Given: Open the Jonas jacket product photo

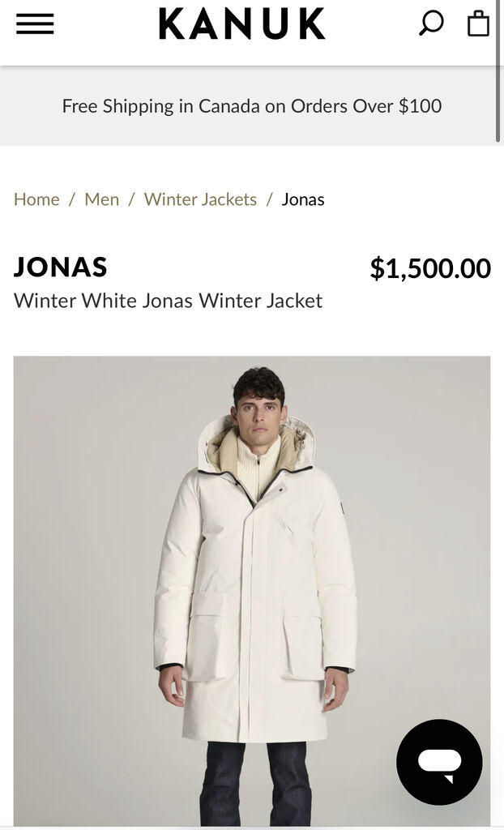Looking at the screenshot, I should 252,591.
